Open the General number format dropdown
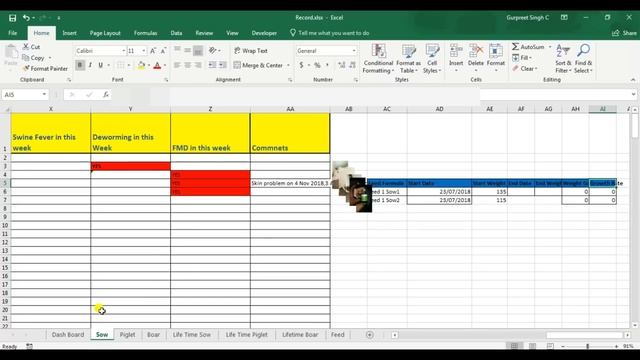This screenshot has height=360, width=640. pyautogui.click(x=353, y=51)
